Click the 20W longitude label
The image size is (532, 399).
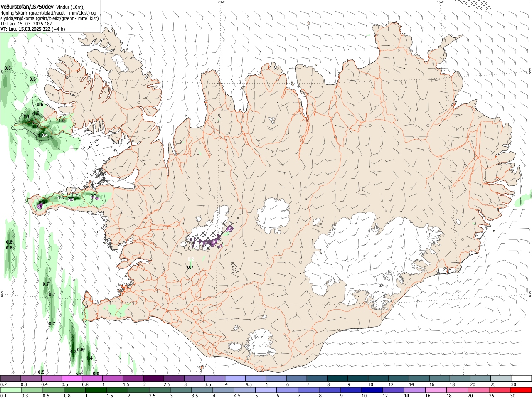coord(221,2)
